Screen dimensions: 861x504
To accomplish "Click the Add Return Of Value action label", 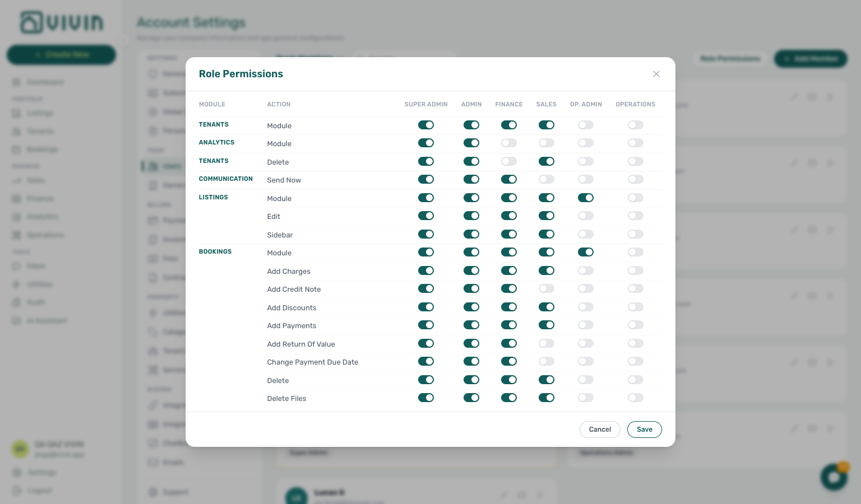I will click(301, 344).
